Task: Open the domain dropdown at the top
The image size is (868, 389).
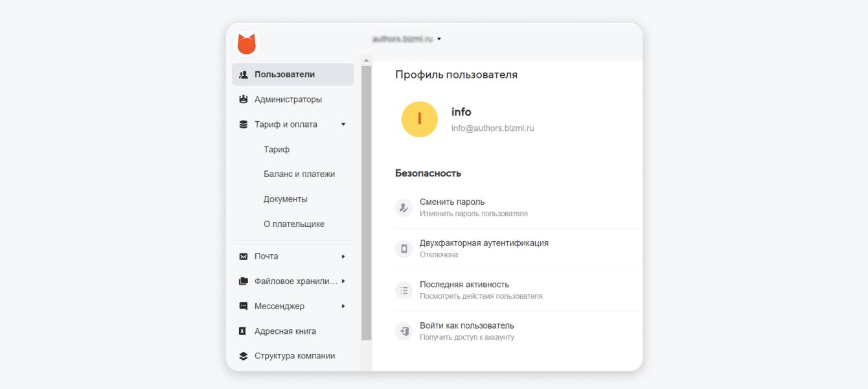Action: [x=439, y=39]
